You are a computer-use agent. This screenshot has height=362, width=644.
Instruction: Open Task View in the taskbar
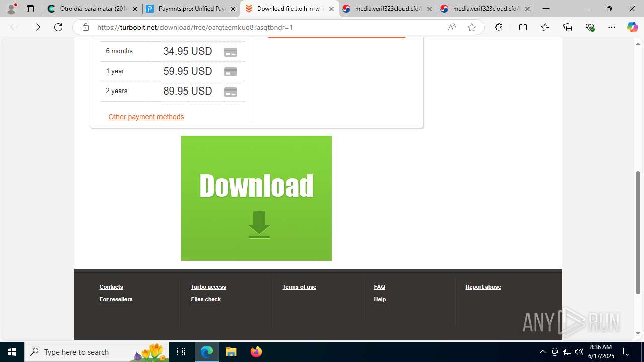(x=181, y=352)
